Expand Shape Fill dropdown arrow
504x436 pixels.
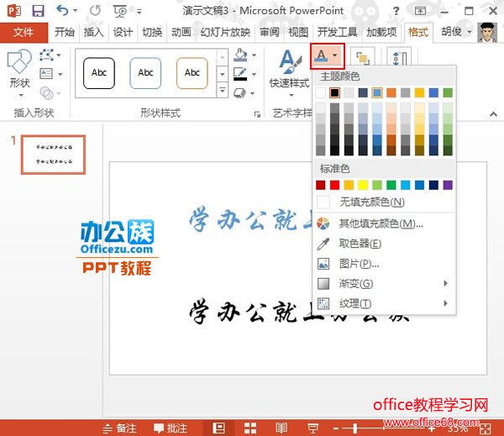tap(254, 55)
